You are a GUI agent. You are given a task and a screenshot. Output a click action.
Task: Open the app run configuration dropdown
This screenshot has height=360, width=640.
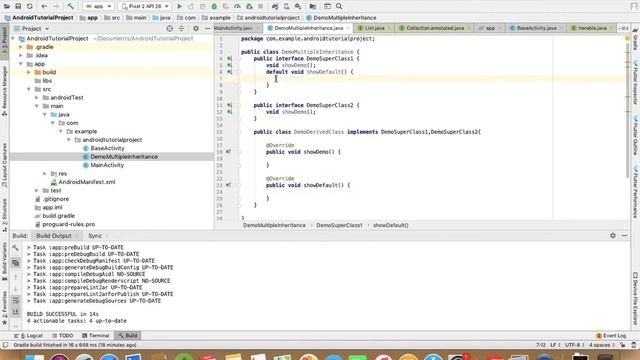(98, 7)
